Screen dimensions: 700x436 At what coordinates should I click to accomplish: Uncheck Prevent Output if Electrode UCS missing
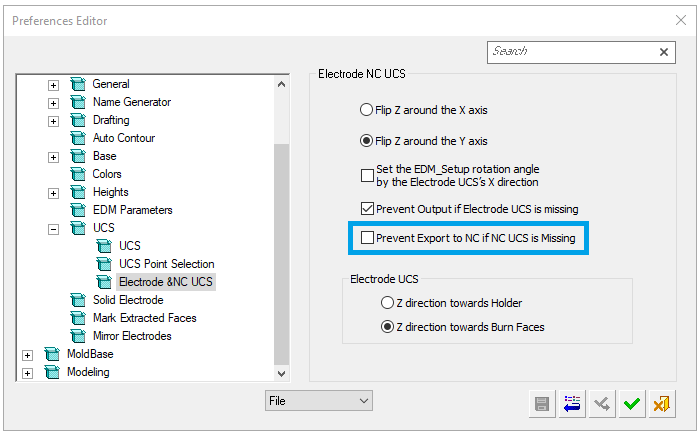(x=367, y=209)
